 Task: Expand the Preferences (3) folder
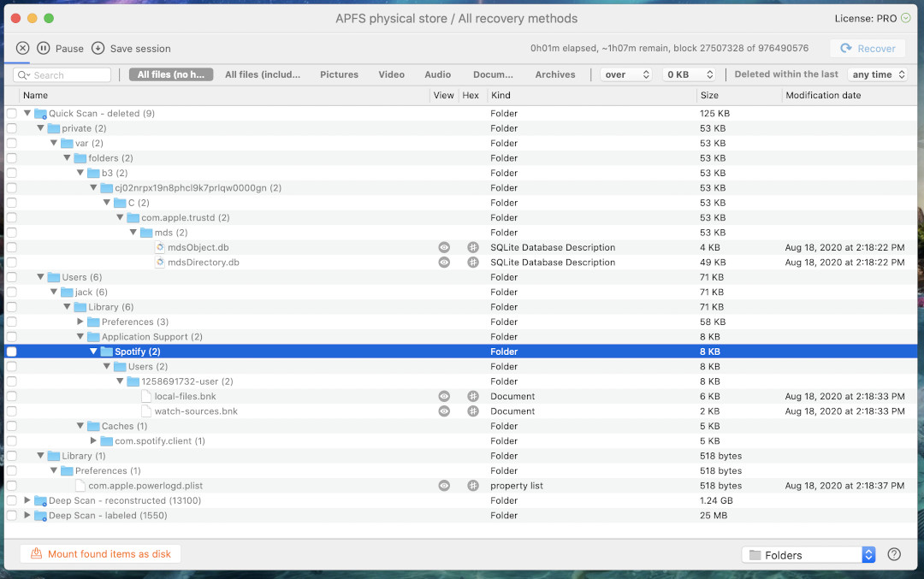80,322
